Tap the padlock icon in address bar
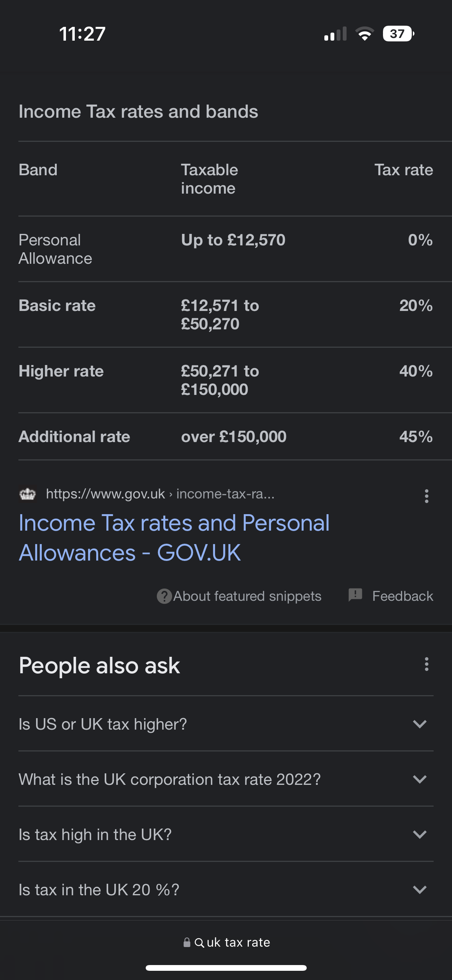Image resolution: width=452 pixels, height=980 pixels. pyautogui.click(x=187, y=942)
